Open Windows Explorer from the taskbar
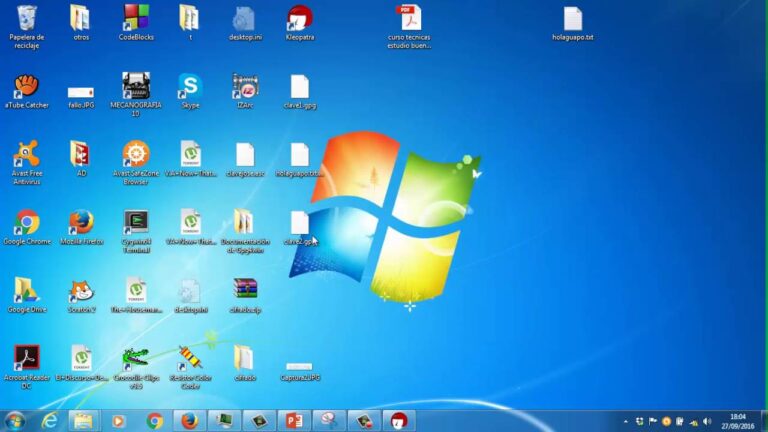The image size is (768, 432). 83,421
